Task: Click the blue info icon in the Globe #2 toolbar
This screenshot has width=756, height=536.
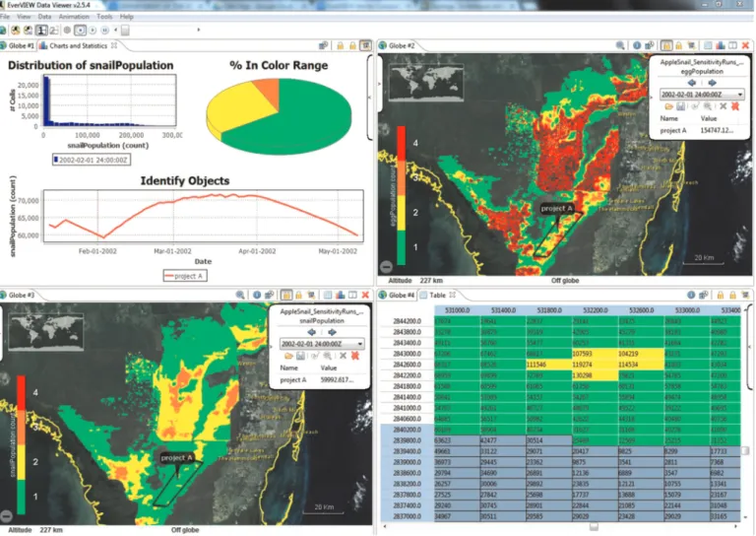Action: 637,45
